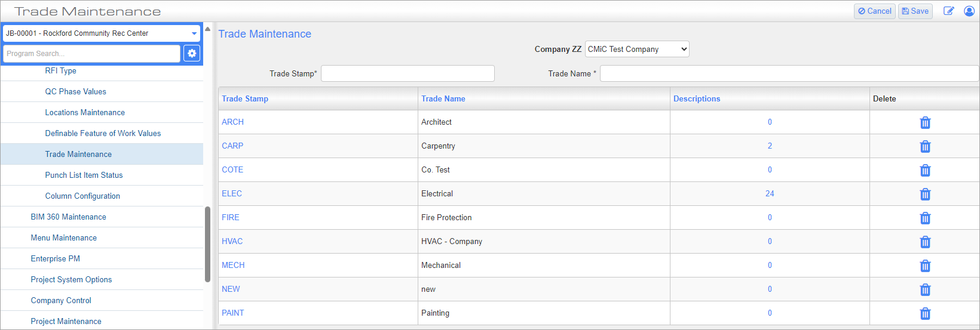Open the PAINT trade stamp link
The height and width of the screenshot is (330, 980).
click(233, 313)
